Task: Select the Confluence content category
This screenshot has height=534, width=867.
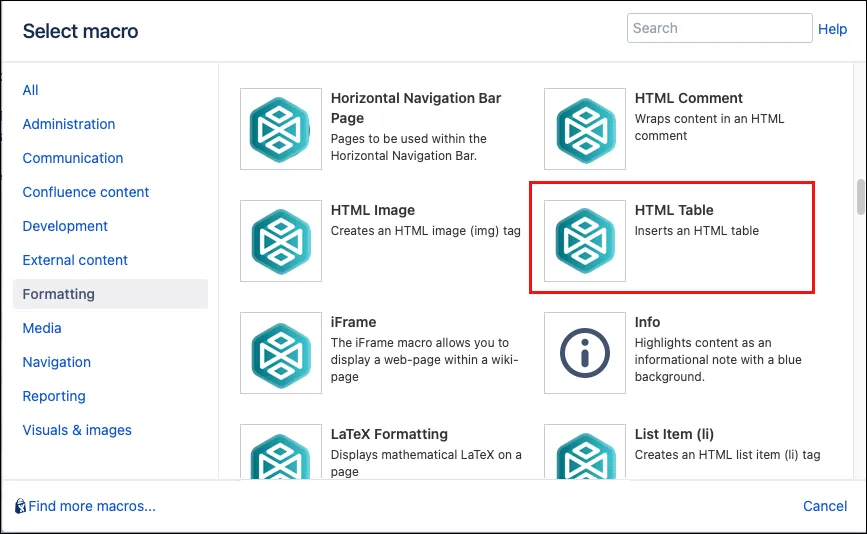Action: pyautogui.click(x=86, y=192)
